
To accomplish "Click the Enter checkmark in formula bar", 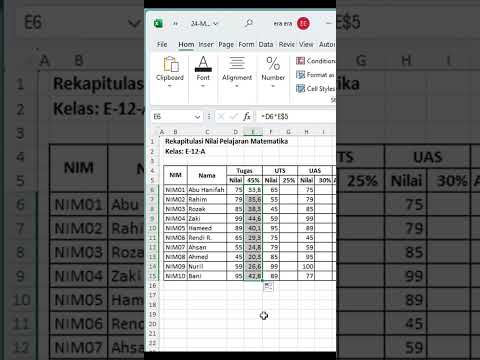I will tap(233, 116).
